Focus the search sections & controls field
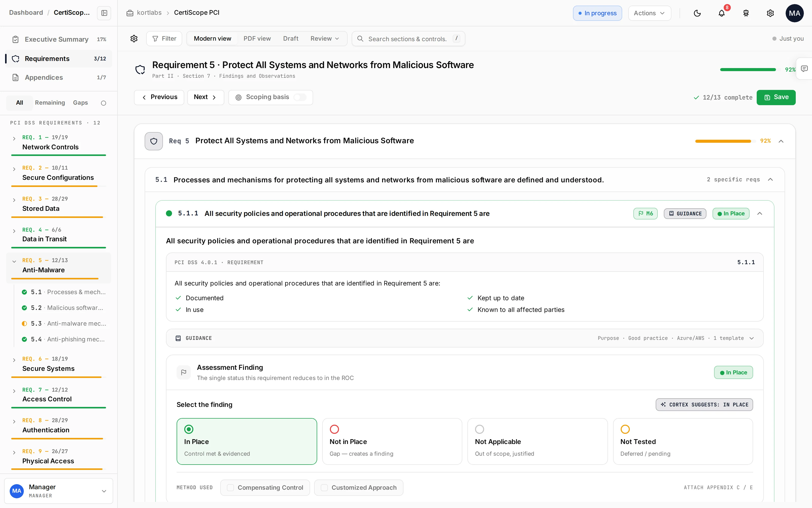Image resolution: width=812 pixels, height=508 pixels. tap(408, 39)
